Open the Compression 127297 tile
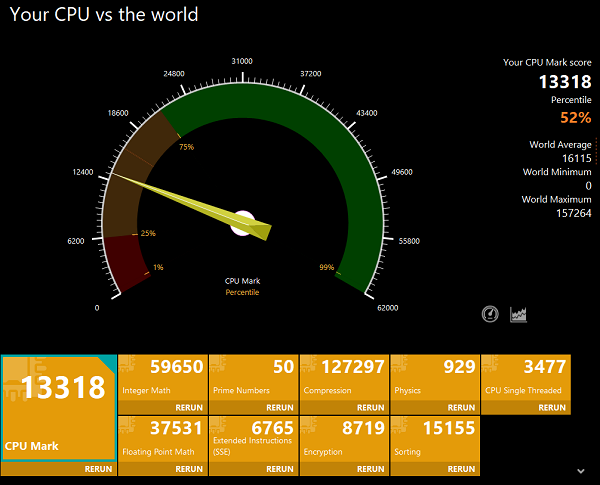Image resolution: width=600 pixels, height=485 pixels. tap(344, 378)
